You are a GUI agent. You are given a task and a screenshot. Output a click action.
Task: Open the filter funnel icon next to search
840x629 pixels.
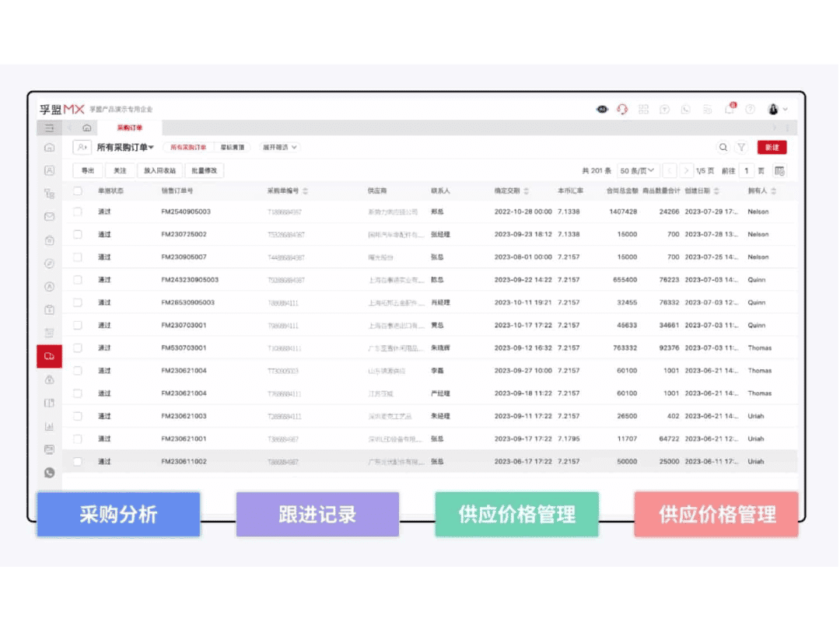(x=743, y=147)
